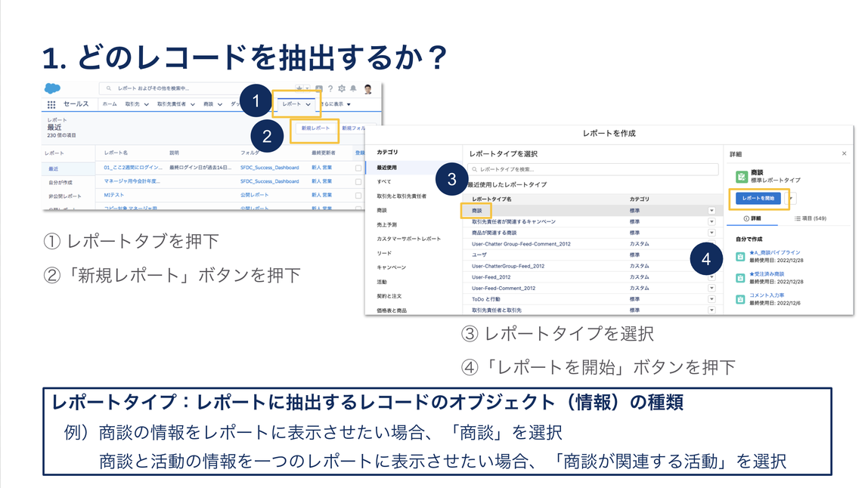Close the 詳細 details panel
This screenshot has height=488, width=868.
click(x=845, y=154)
